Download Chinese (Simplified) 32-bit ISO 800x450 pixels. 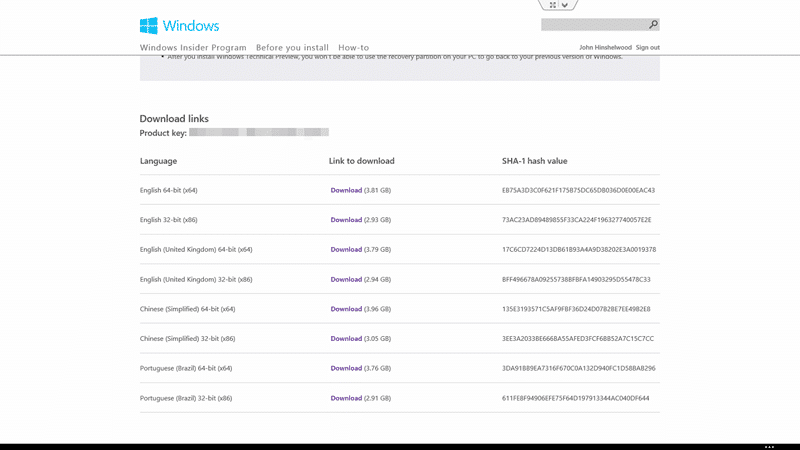click(346, 339)
